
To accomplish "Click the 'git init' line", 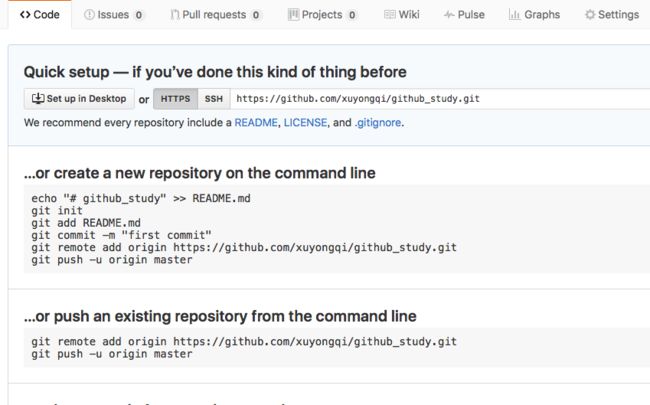I will [57, 211].
